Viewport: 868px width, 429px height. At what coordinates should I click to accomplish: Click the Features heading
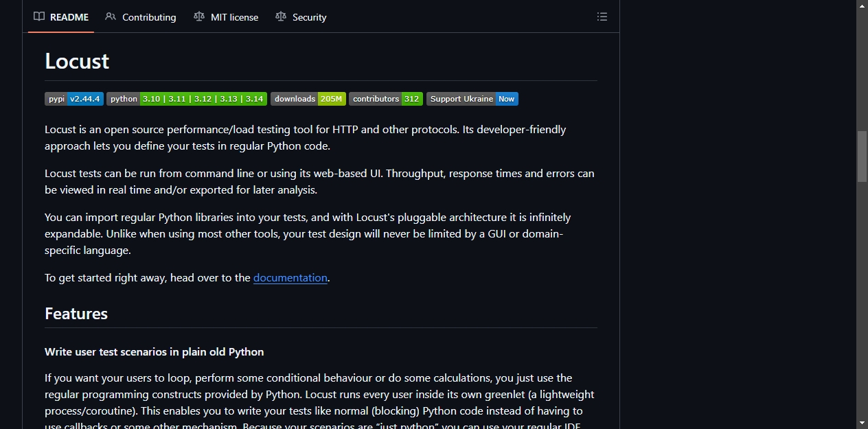tap(76, 314)
